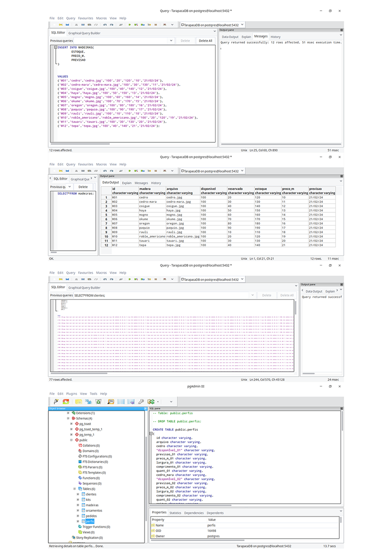Select the pedidos table in tree
The height and width of the screenshot is (555, 392).
(x=91, y=516)
